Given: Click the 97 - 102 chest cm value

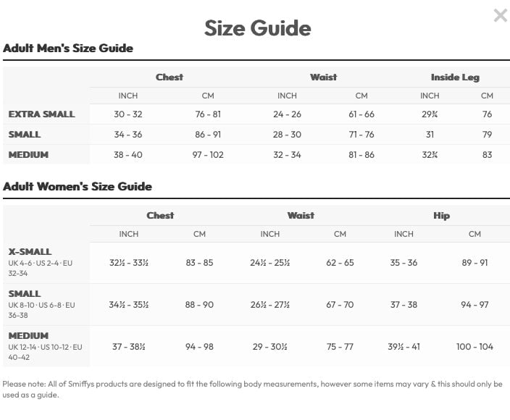Looking at the screenshot, I should pyautogui.click(x=208, y=155).
